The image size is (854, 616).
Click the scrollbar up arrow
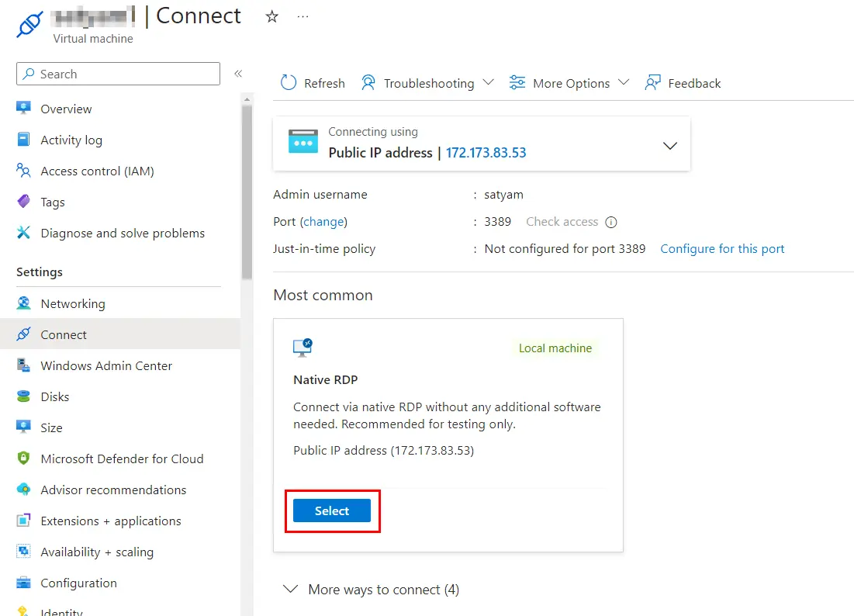[247, 99]
